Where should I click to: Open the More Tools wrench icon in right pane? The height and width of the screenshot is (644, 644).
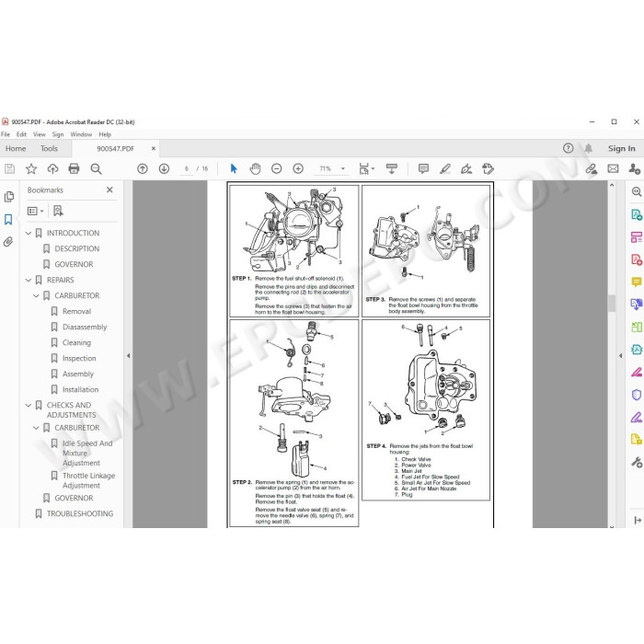click(637, 463)
